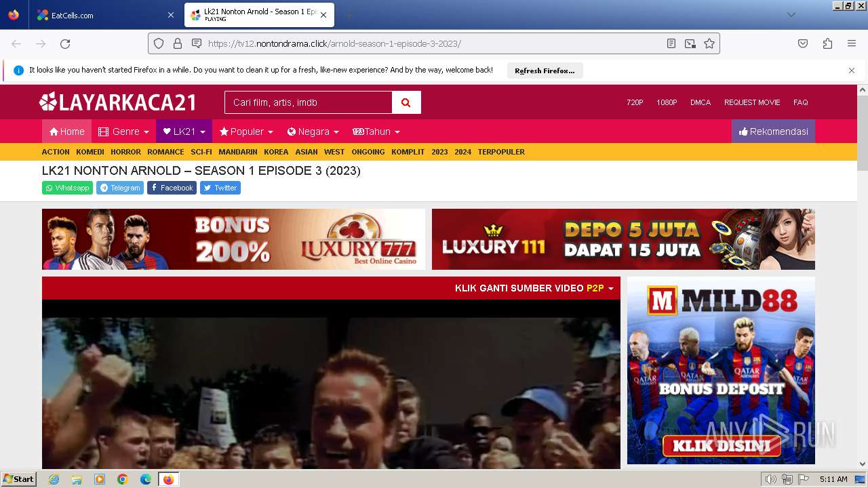The height and width of the screenshot is (488, 868).
Task: Open the volume speaker tray icon
Action: click(x=770, y=479)
